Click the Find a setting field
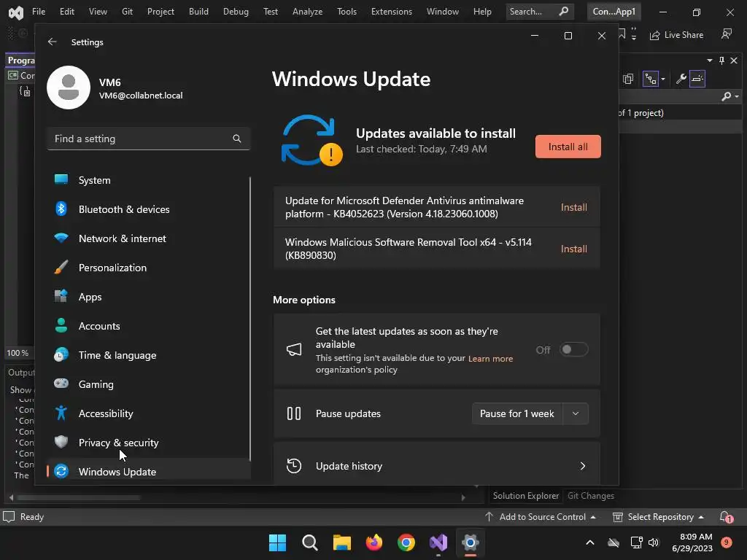Screen dimensions: 747x560 click(149, 139)
